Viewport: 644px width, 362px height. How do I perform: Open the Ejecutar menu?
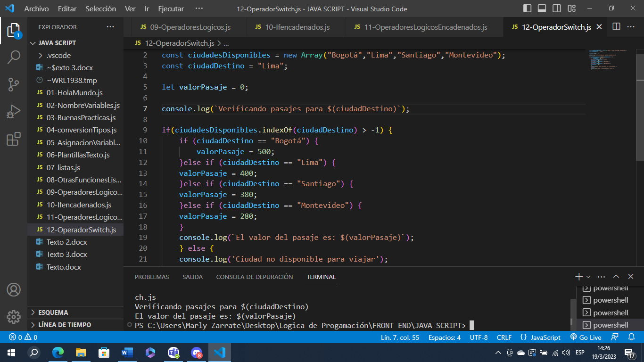(x=171, y=8)
